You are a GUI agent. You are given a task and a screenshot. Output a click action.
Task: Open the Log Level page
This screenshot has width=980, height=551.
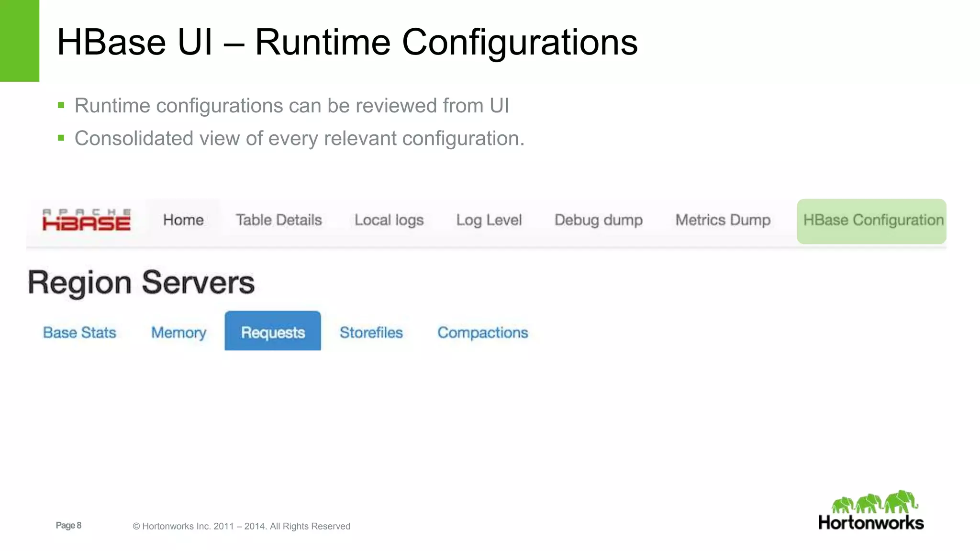tap(489, 220)
